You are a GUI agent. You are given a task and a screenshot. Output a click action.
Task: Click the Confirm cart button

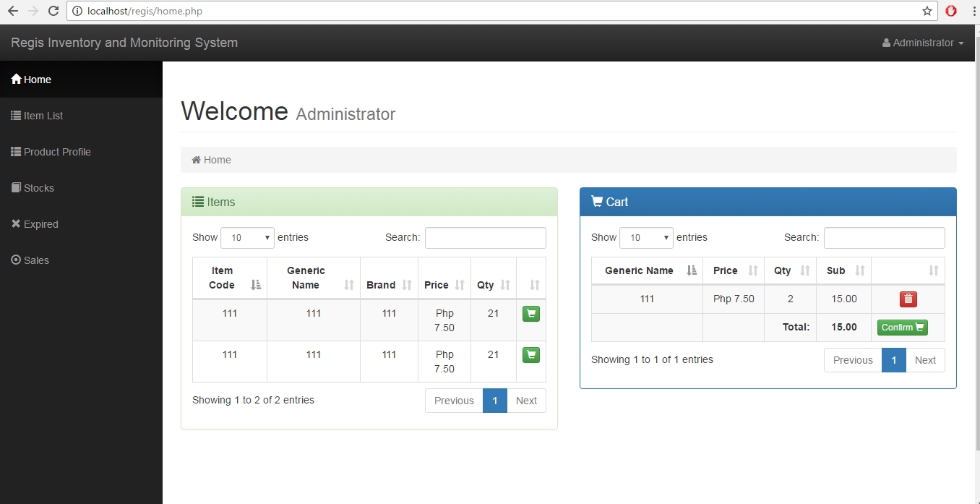tap(903, 328)
